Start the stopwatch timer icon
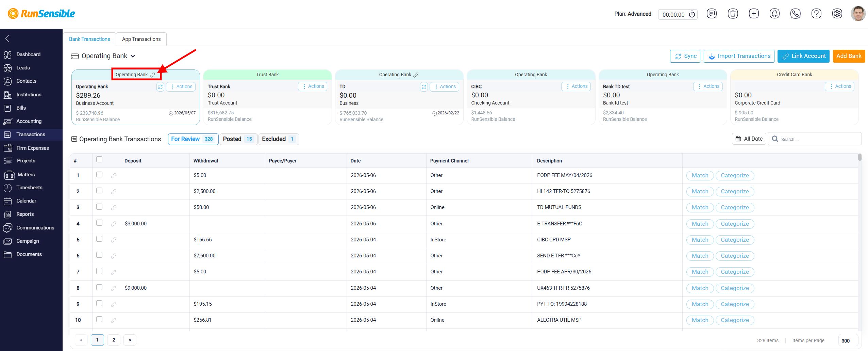The width and height of the screenshot is (868, 351). click(x=692, y=14)
